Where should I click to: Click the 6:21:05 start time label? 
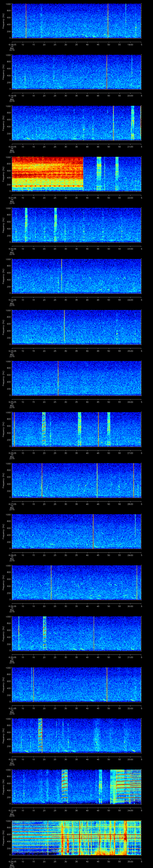pyautogui.click(x=12, y=197)
